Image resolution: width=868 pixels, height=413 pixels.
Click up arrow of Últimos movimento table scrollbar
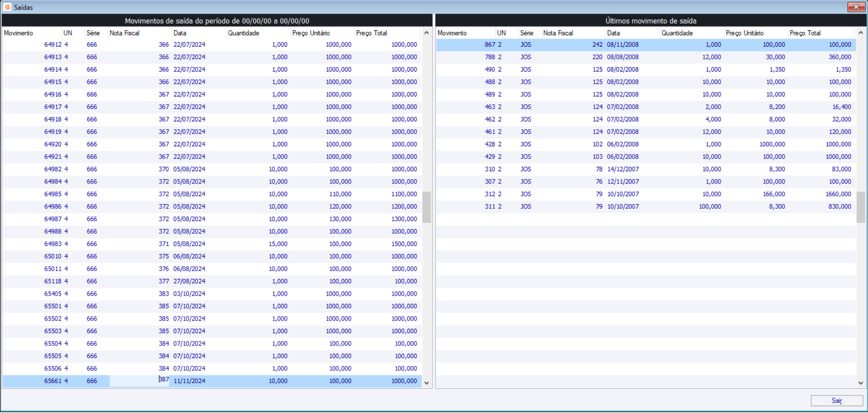[x=861, y=33]
